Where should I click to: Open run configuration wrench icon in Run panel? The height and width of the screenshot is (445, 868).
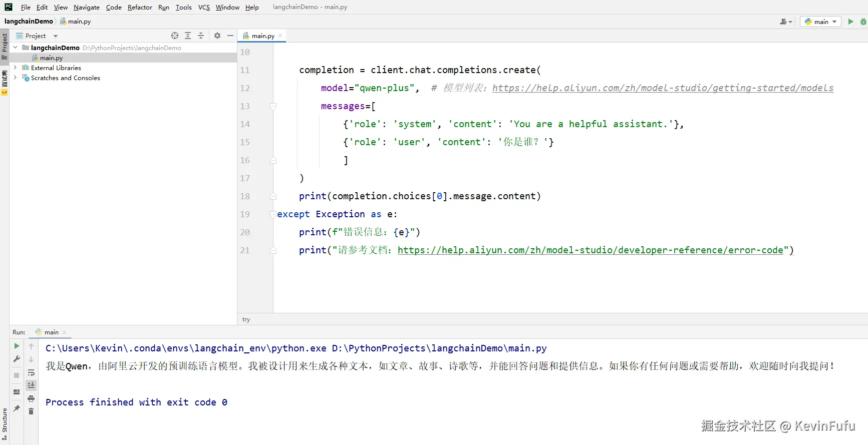[x=17, y=359]
